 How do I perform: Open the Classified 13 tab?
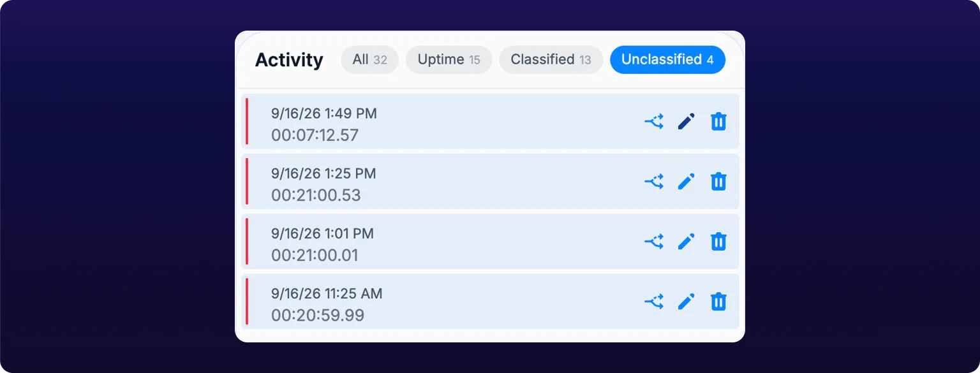551,60
